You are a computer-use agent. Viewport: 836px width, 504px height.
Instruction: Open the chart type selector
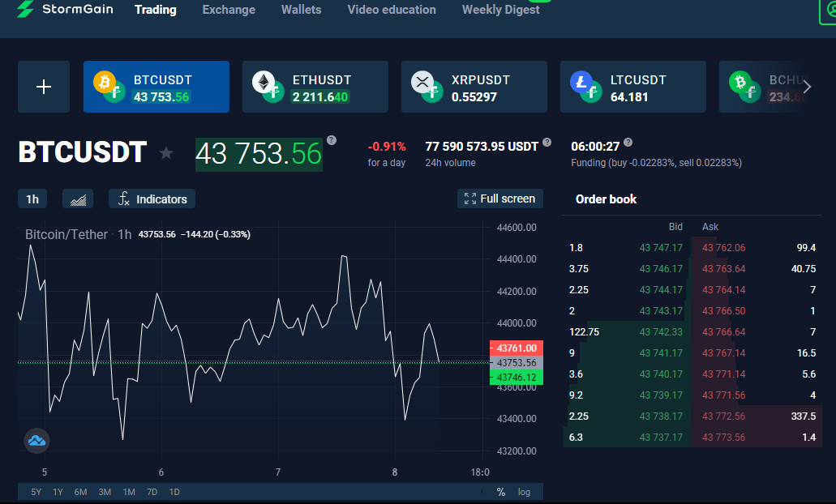[78, 199]
